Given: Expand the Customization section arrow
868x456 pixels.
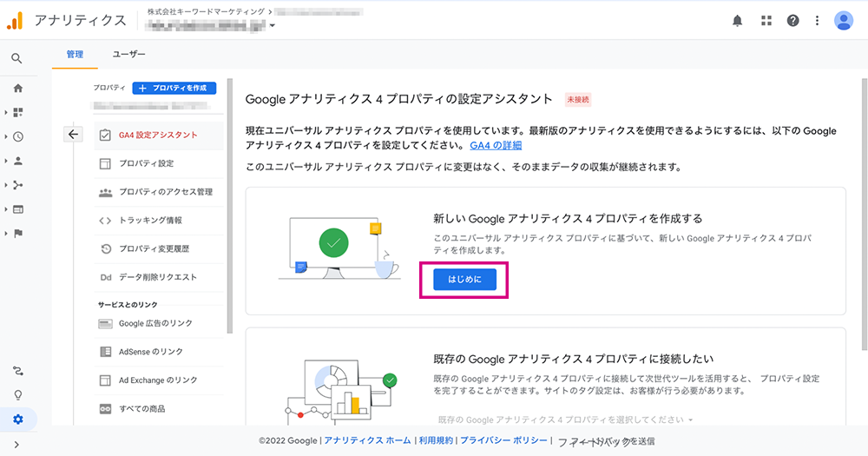Looking at the screenshot, I should click(x=5, y=112).
